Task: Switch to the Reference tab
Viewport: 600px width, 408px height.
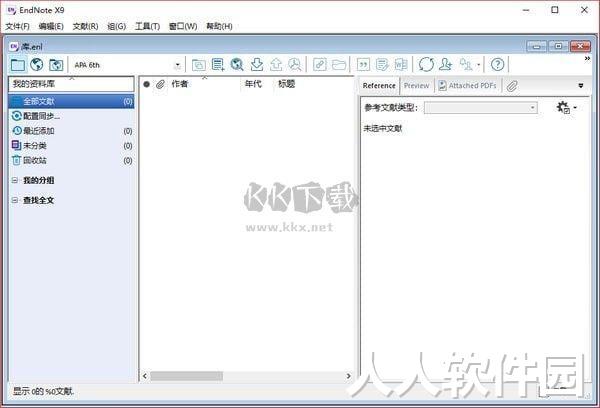Action: click(x=379, y=86)
